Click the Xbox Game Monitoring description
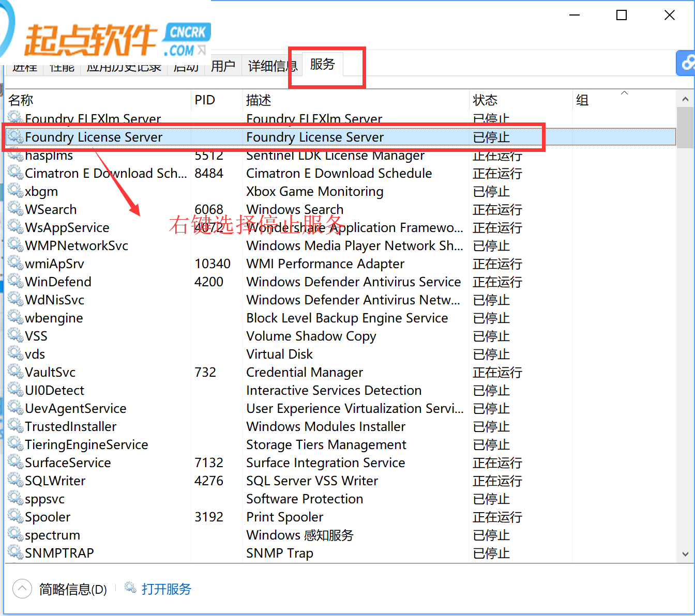 (315, 191)
